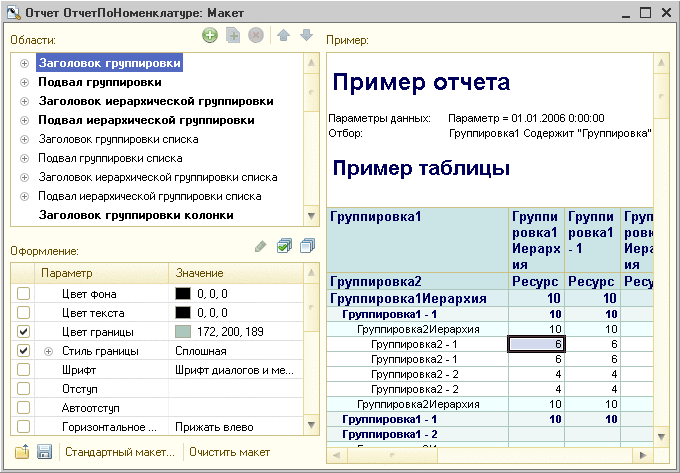Expand Подвал иерархической группировки списка node
This screenshot has width=680, height=473.
(x=24, y=196)
